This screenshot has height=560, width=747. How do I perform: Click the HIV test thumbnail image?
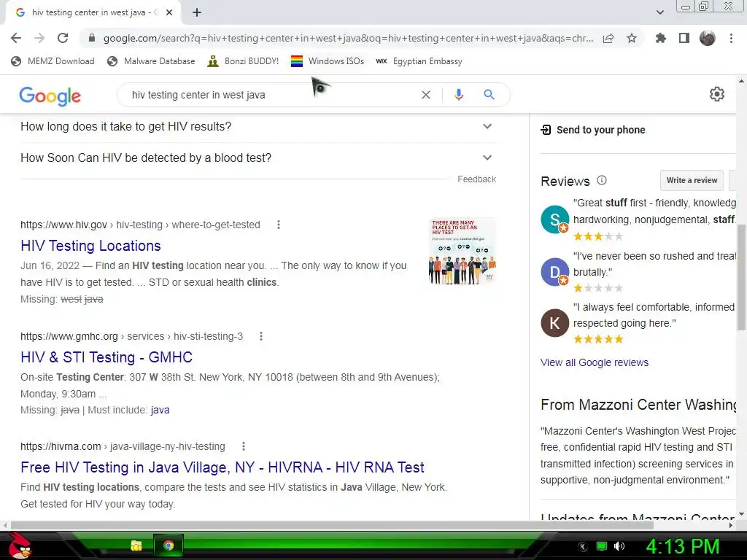pyautogui.click(x=462, y=252)
